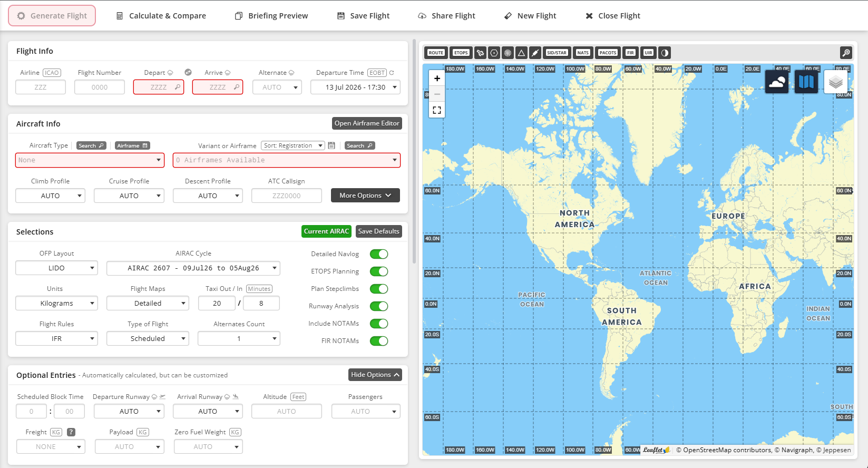Click the Save Defaults button
Image resolution: width=868 pixels, height=468 pixels.
378,231
